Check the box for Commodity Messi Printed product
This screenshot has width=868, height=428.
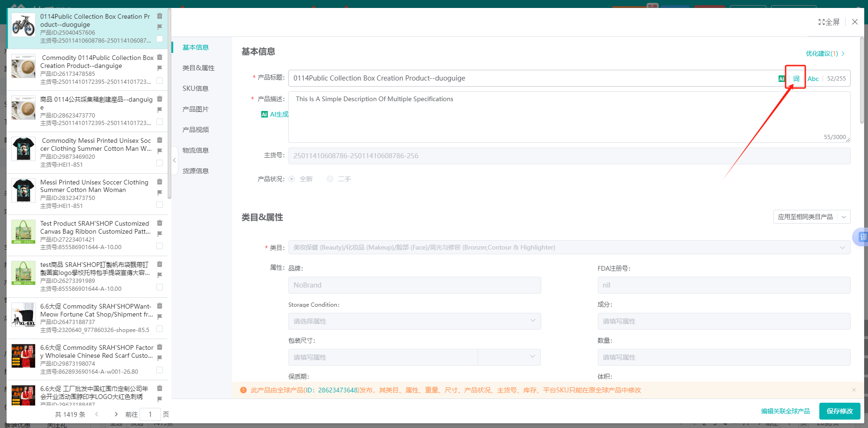click(x=160, y=163)
